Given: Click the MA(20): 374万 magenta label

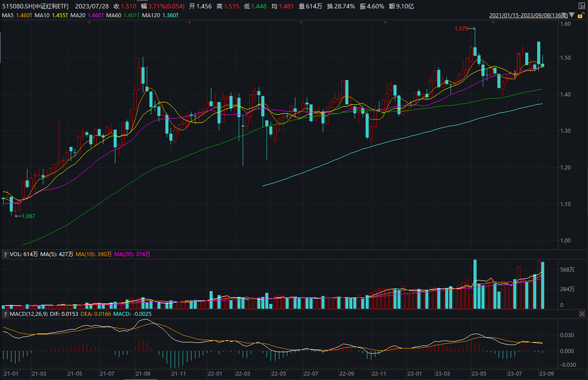Looking at the screenshot, I should (x=133, y=254).
